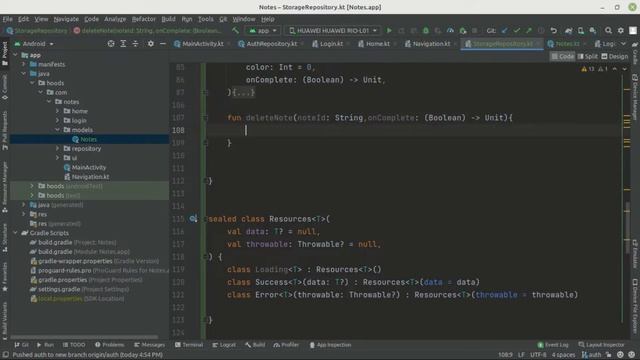The width and height of the screenshot is (640, 360).
Task: Click the project tree horizontal scrollbar
Action: click(x=84, y=337)
